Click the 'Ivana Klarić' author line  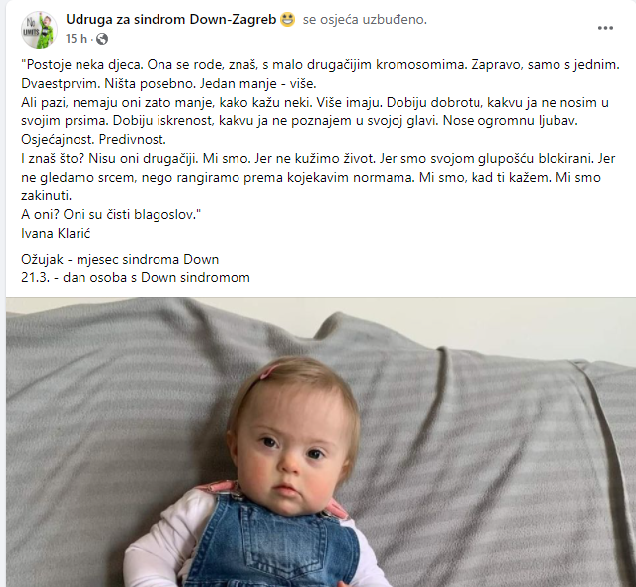[56, 233]
